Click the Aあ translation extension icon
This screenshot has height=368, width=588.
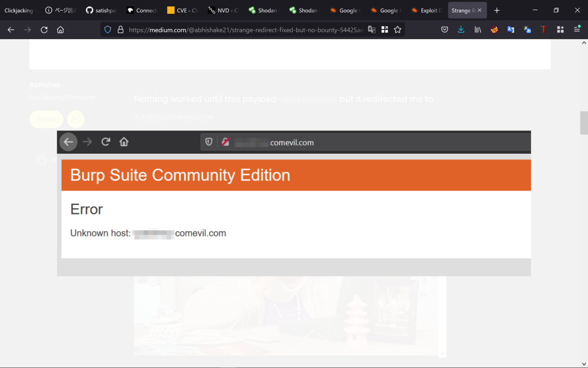pyautogui.click(x=528, y=30)
